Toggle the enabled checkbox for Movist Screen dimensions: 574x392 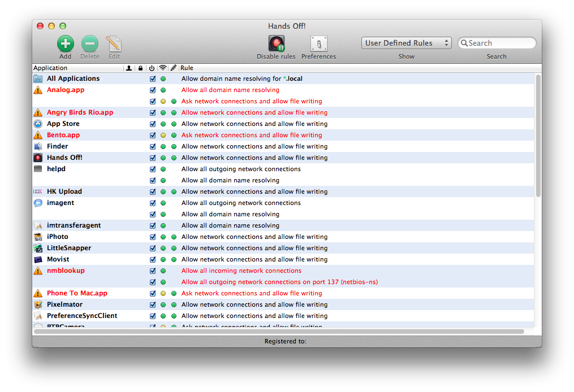(x=153, y=259)
